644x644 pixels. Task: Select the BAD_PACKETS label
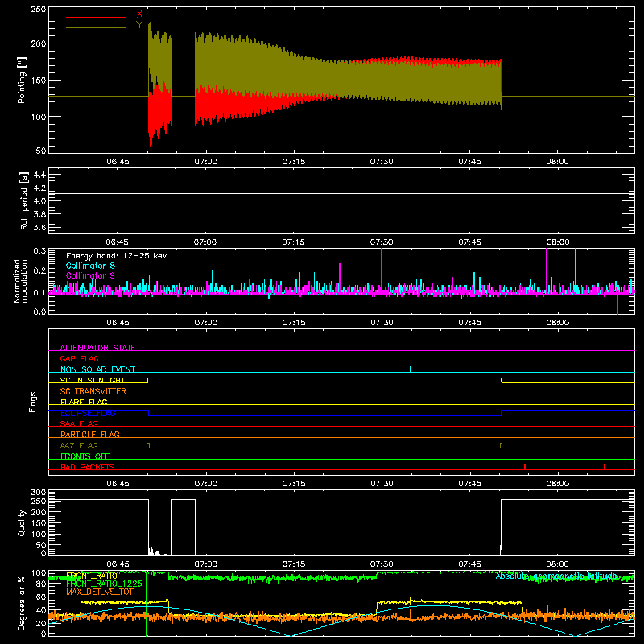click(x=88, y=467)
